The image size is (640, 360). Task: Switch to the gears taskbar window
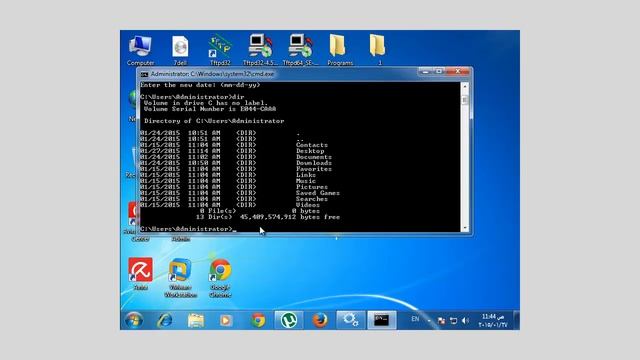(x=350, y=320)
